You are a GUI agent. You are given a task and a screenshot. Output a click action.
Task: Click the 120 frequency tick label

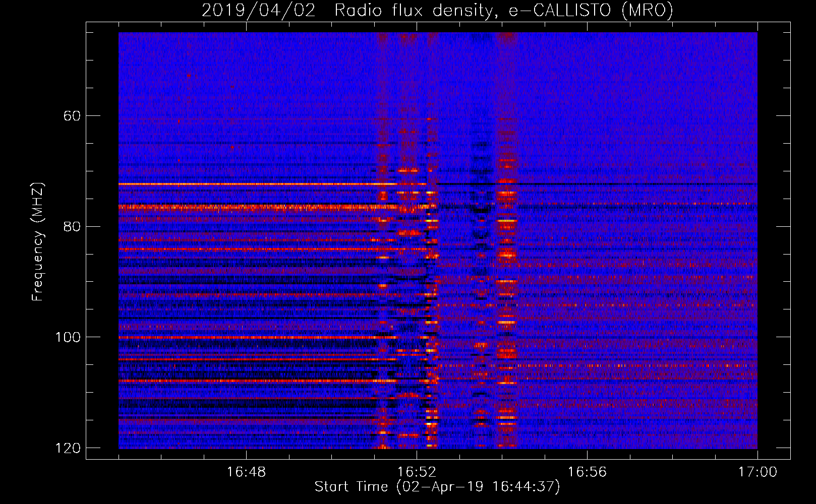68,448
